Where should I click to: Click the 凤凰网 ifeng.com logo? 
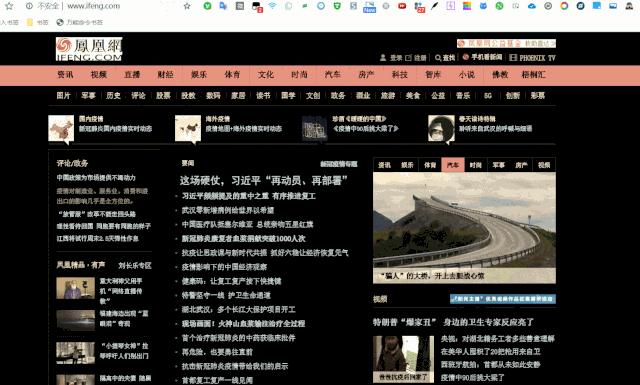pos(89,49)
